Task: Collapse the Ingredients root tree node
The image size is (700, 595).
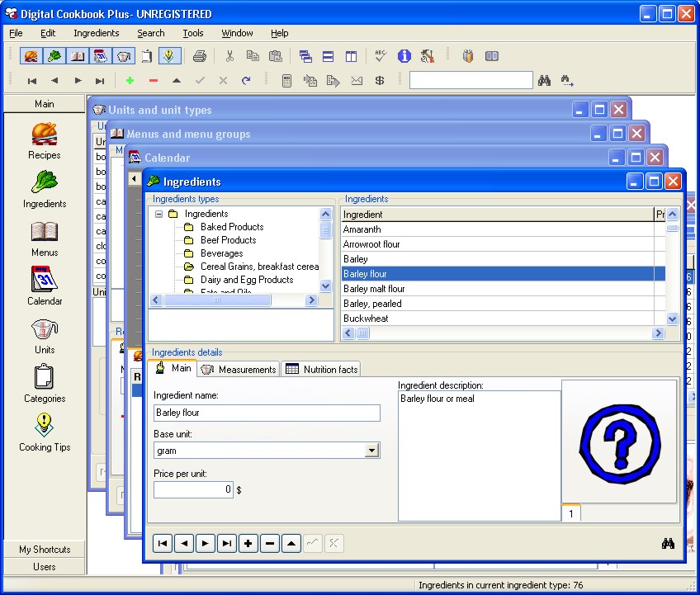Action: (158, 214)
